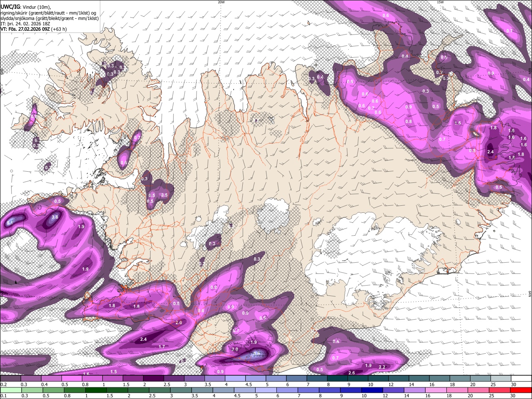Click the '20W' longitude label

point(221,2)
